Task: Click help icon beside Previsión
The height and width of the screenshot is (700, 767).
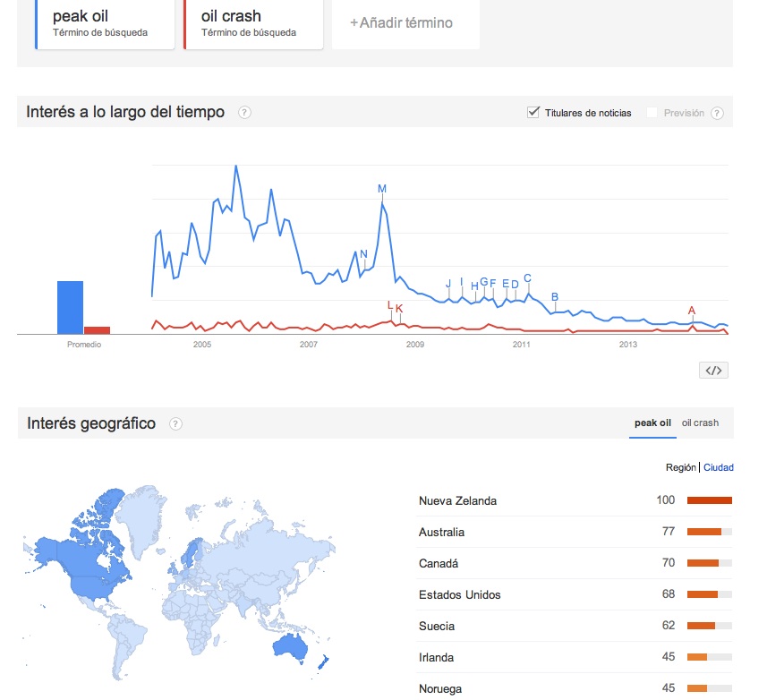Action: click(717, 113)
